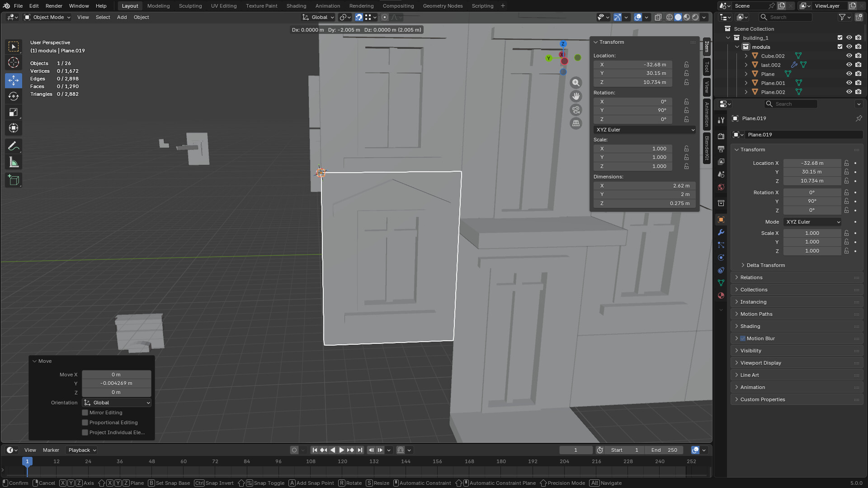868x488 pixels.
Task: Toggle the snapping magnet button
Action: pyautogui.click(x=359, y=17)
